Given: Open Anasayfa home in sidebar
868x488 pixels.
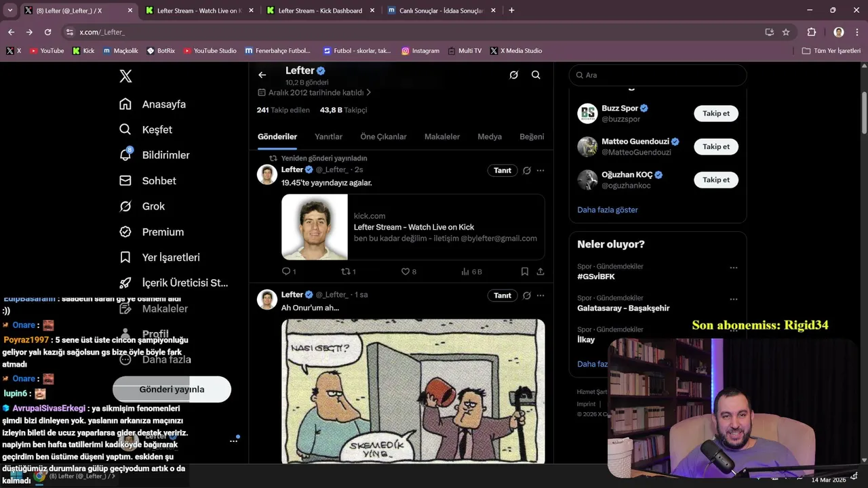Looking at the screenshot, I should click(x=153, y=104).
